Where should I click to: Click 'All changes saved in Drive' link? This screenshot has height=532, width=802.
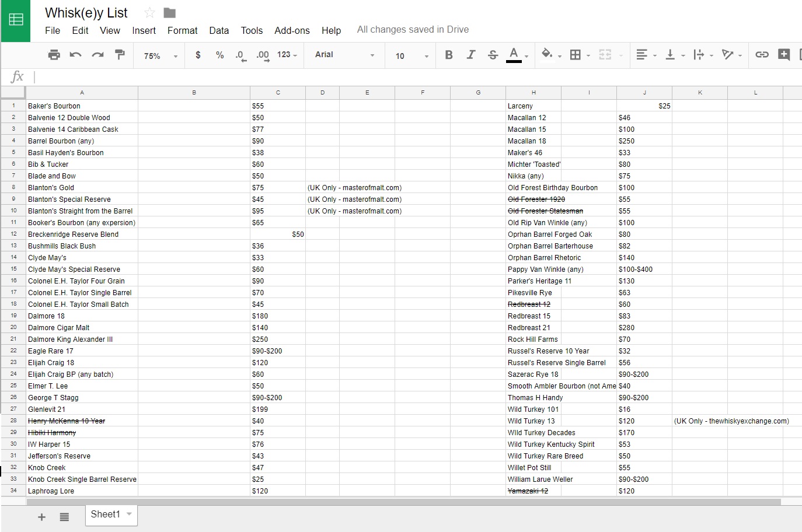point(413,29)
